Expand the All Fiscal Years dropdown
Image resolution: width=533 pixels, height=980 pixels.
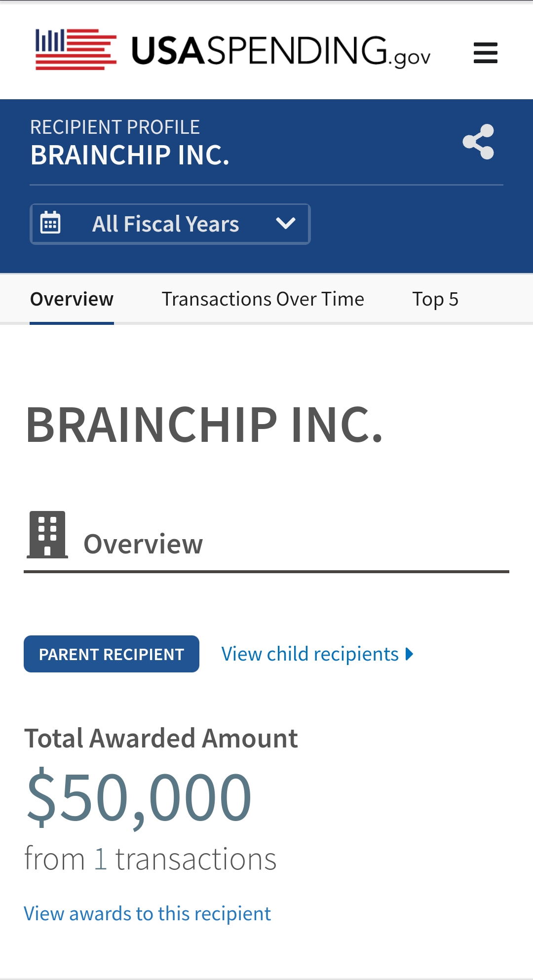point(170,224)
